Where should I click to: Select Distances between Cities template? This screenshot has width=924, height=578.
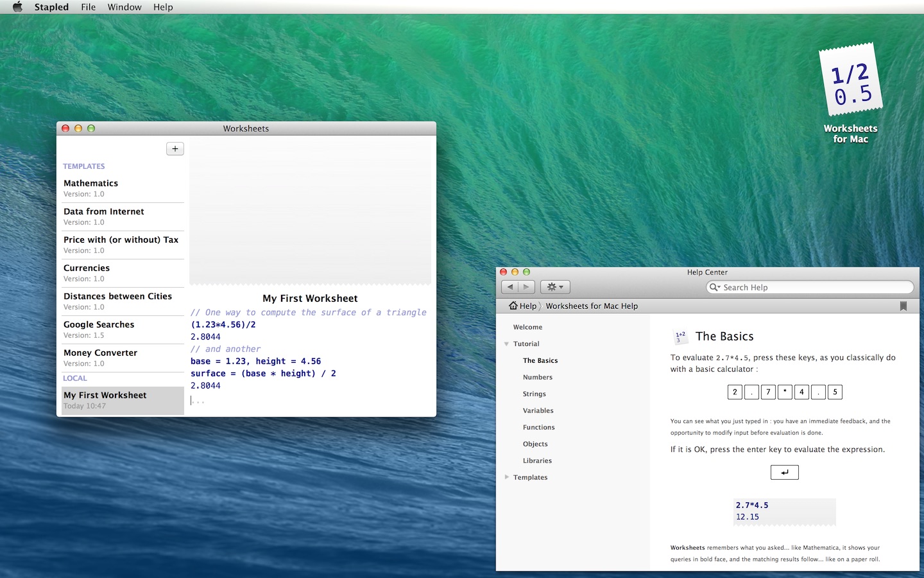[x=123, y=301]
